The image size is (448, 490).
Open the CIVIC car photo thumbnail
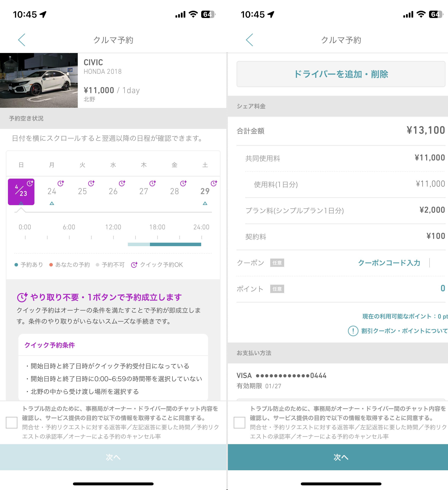tap(39, 81)
